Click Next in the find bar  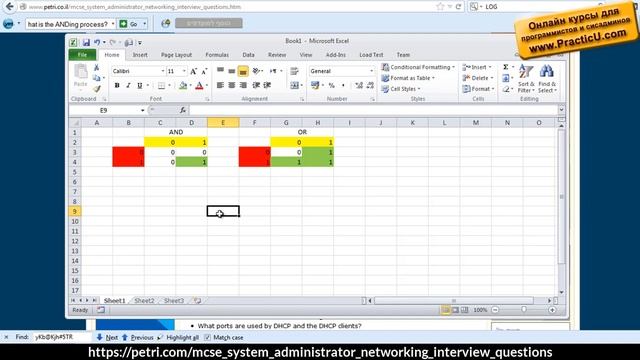(107, 337)
